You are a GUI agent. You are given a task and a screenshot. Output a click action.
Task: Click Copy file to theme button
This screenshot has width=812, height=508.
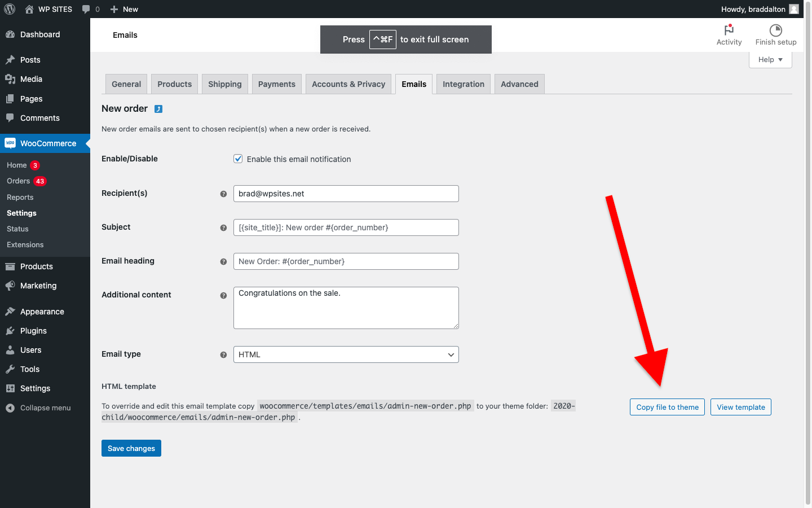click(x=667, y=407)
